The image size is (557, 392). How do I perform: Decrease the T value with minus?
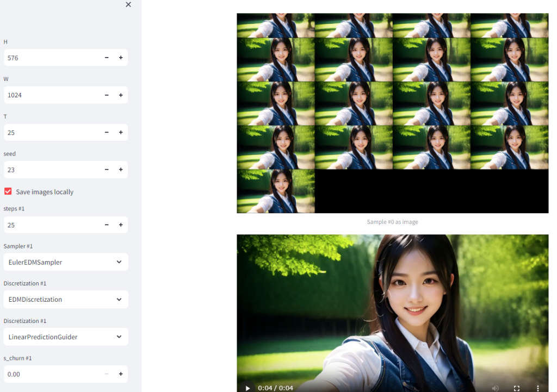[107, 133]
